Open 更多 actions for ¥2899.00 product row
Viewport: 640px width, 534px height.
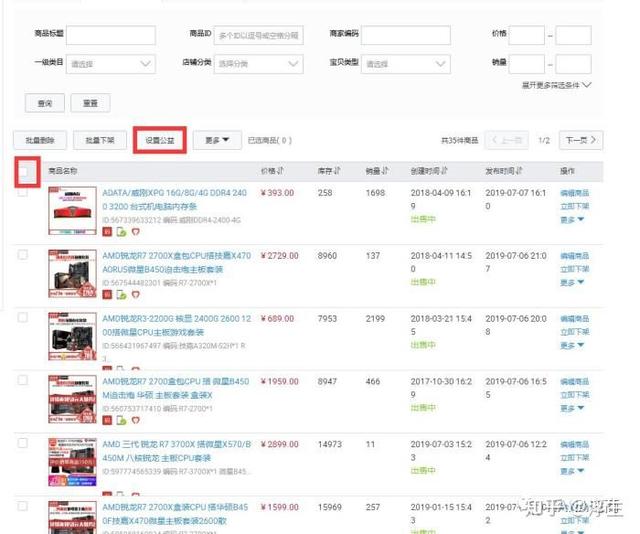(x=572, y=471)
